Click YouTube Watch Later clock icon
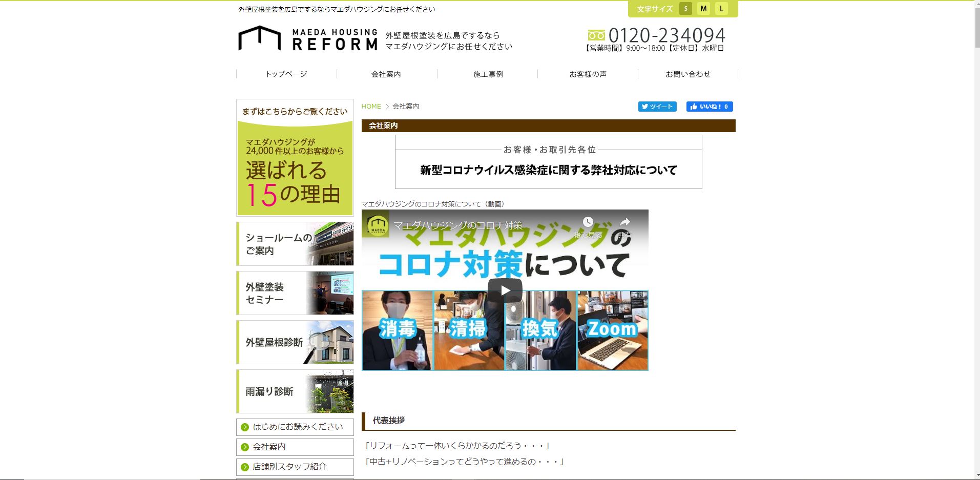 [588, 222]
